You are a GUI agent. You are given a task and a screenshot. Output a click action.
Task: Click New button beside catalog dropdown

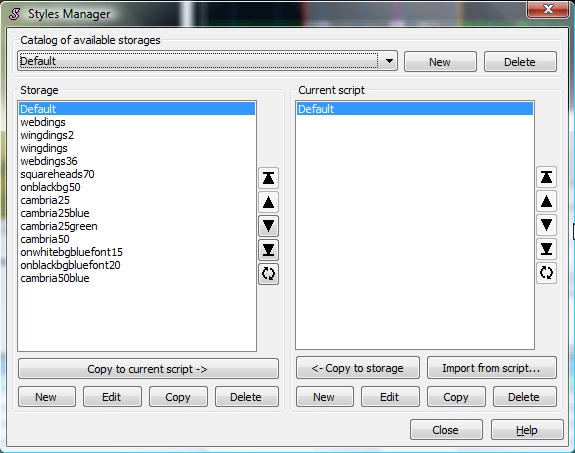pyautogui.click(x=440, y=62)
